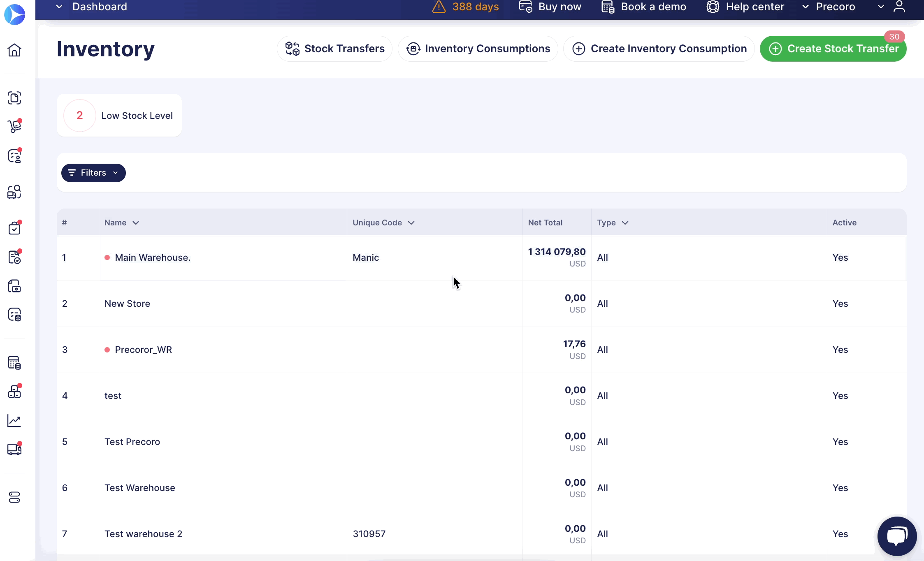Open the Help center
Image resolution: width=924 pixels, height=561 pixels.
(745, 7)
